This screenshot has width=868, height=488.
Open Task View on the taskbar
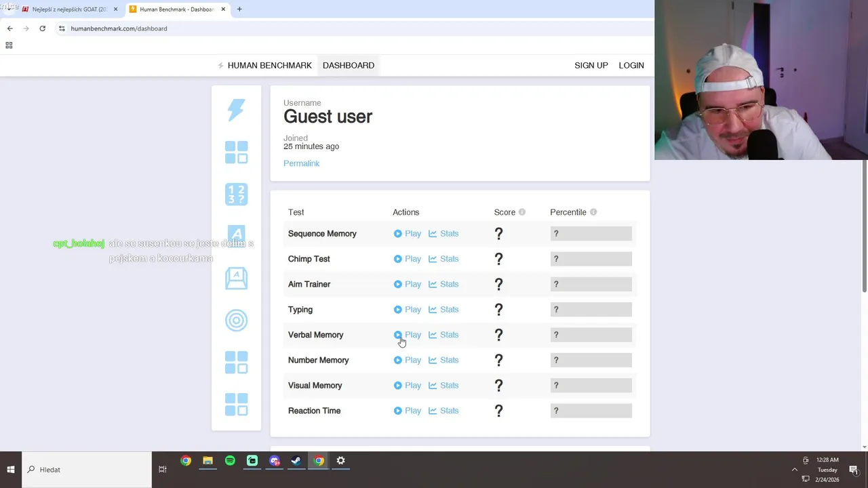tap(163, 470)
